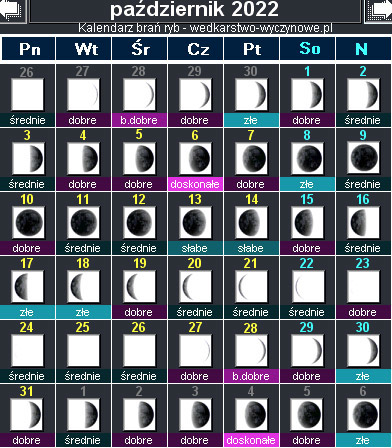Click moon icon for November 4

click(x=251, y=415)
